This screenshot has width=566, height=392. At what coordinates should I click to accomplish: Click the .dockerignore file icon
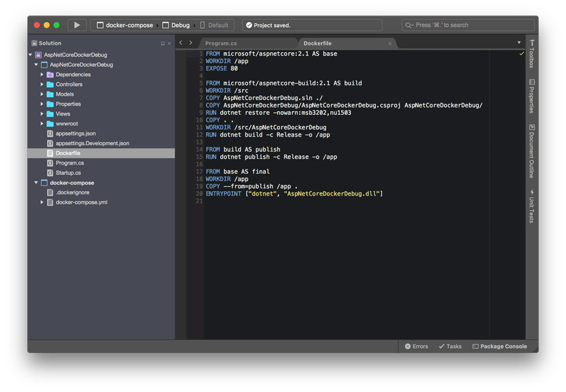coord(50,192)
